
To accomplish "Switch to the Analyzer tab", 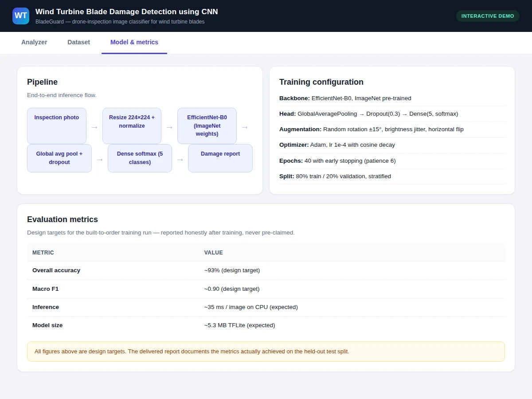I will (34, 43).
